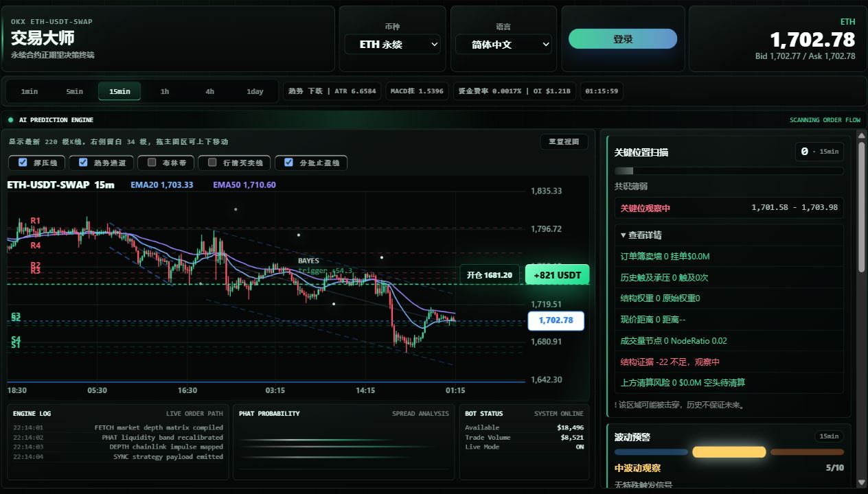Click the R4 resistance line label

click(x=35, y=245)
